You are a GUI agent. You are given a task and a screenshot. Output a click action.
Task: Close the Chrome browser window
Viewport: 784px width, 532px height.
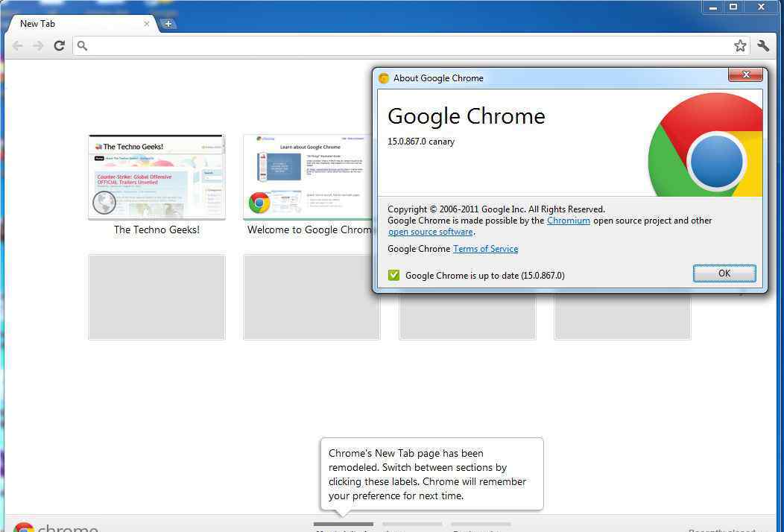tap(761, 7)
